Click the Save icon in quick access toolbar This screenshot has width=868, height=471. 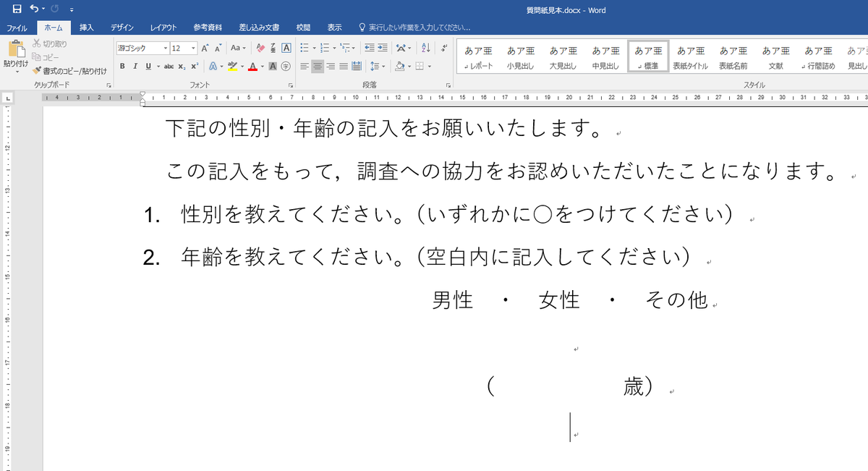[x=16, y=9]
